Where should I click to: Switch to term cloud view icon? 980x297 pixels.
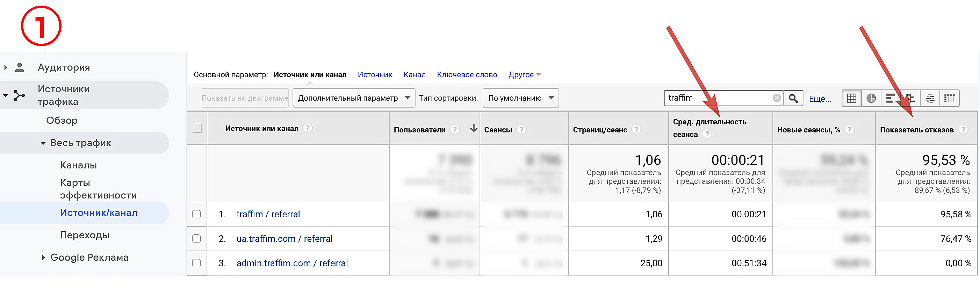point(930,98)
